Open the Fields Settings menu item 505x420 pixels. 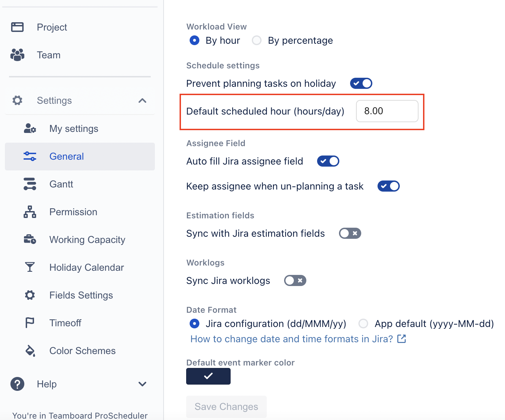[x=81, y=295]
